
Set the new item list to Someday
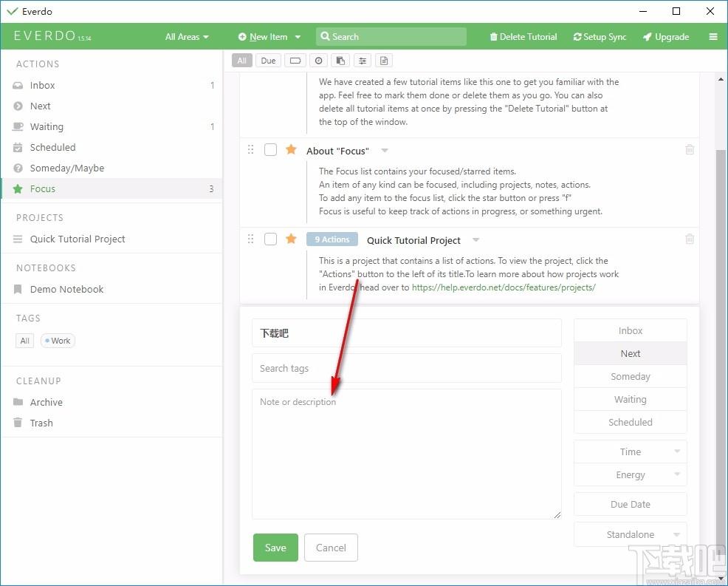[x=630, y=376]
